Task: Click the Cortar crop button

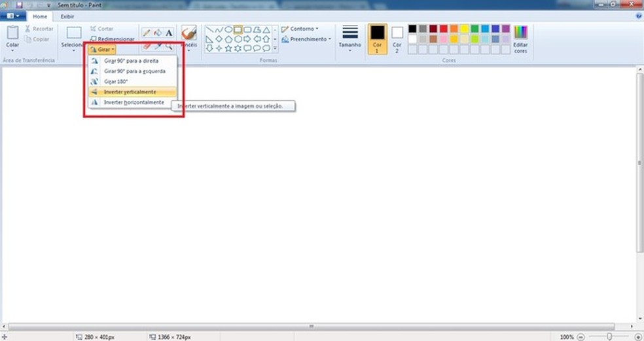Action: coord(102,29)
